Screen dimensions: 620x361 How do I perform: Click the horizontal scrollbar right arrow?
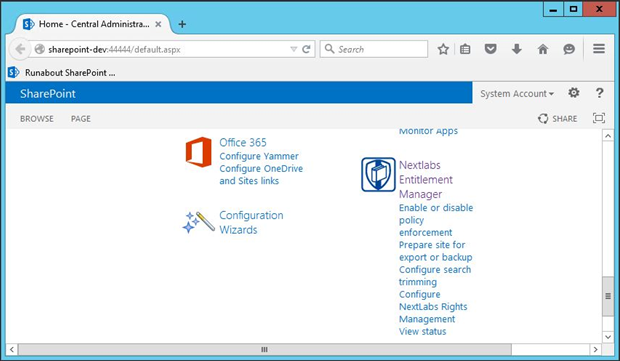click(x=595, y=350)
